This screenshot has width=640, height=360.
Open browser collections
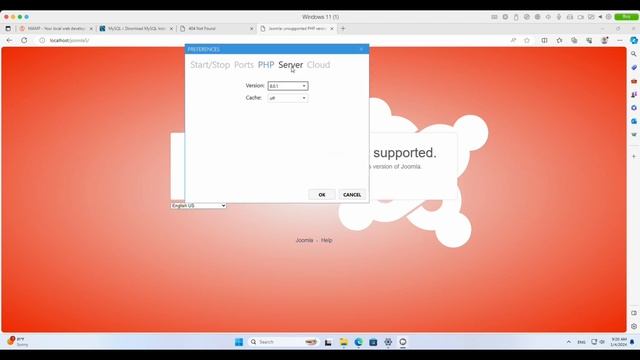pos(574,40)
